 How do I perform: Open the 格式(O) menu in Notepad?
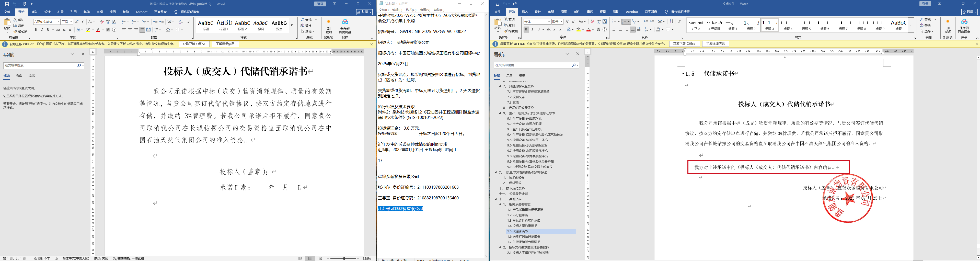click(x=411, y=10)
